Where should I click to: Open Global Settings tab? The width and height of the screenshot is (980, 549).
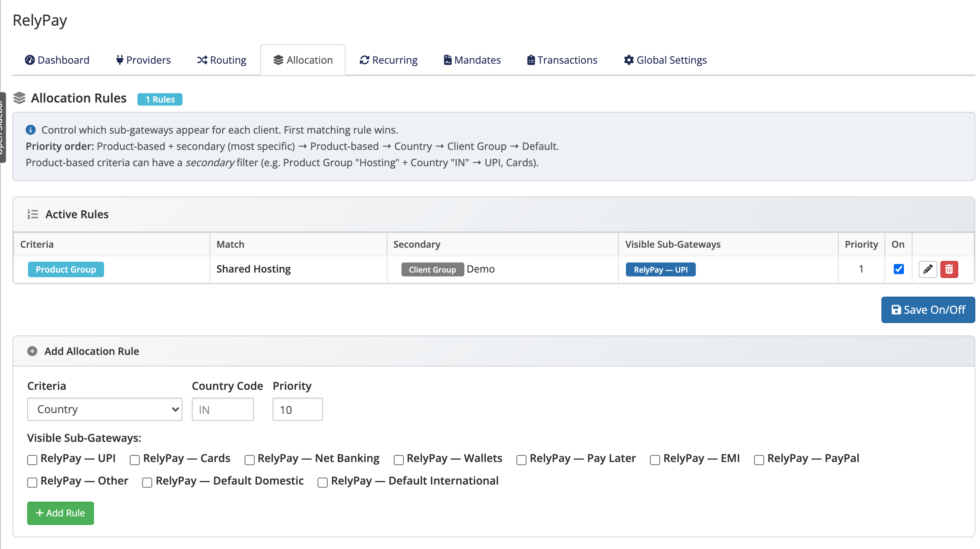[x=665, y=60]
